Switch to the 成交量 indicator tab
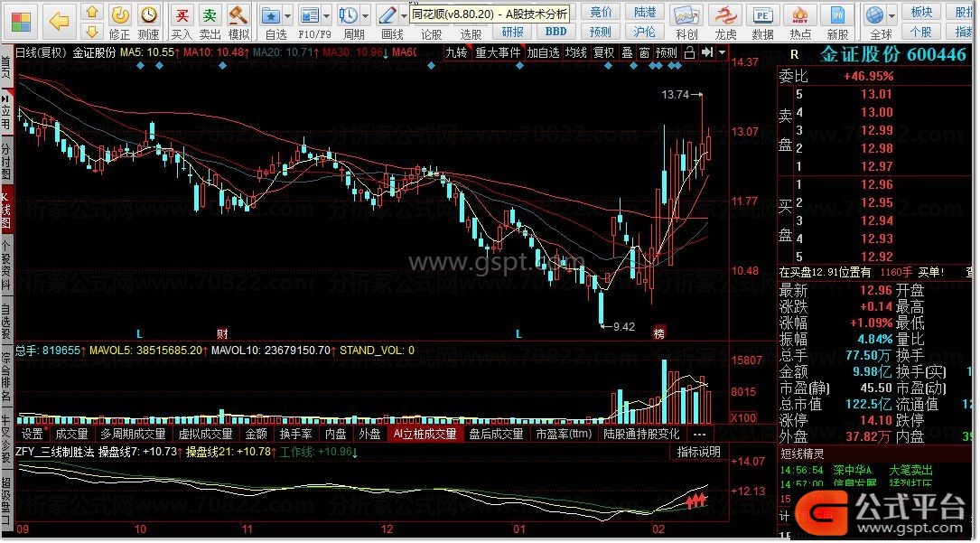 coord(71,434)
